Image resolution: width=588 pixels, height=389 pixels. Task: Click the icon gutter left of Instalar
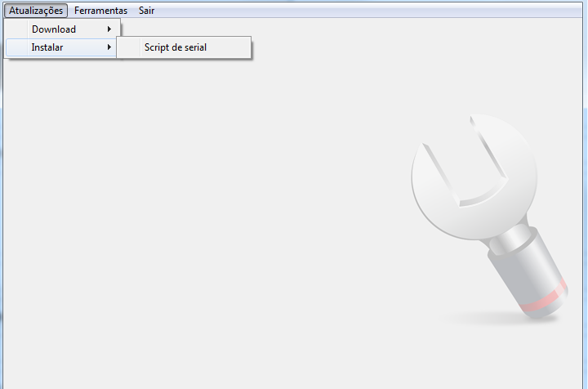[18, 47]
